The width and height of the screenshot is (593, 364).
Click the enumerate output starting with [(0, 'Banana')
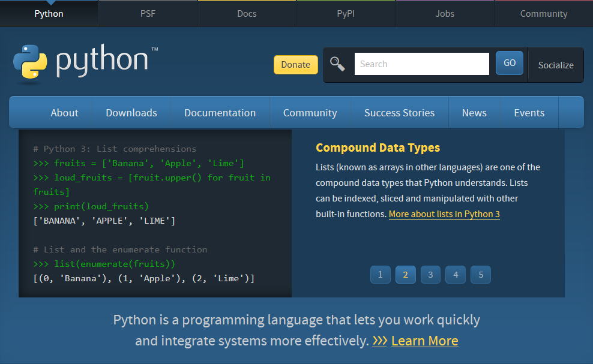144,279
